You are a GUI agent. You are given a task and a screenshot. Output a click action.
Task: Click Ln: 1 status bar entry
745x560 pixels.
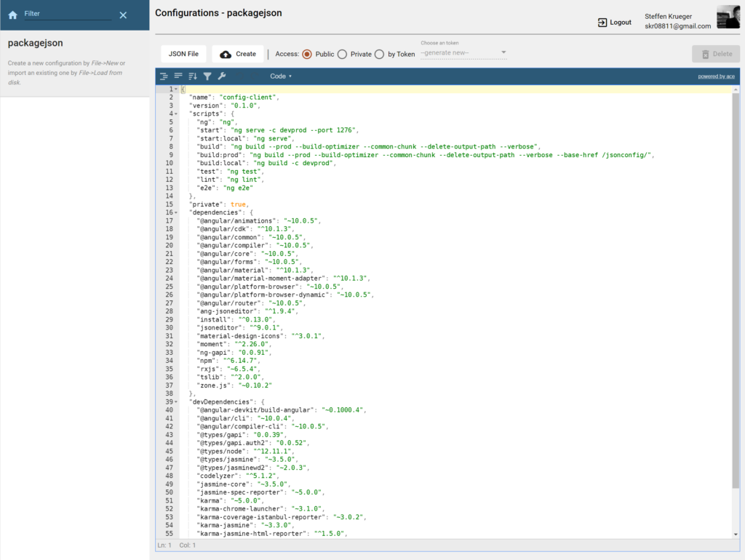(x=164, y=545)
